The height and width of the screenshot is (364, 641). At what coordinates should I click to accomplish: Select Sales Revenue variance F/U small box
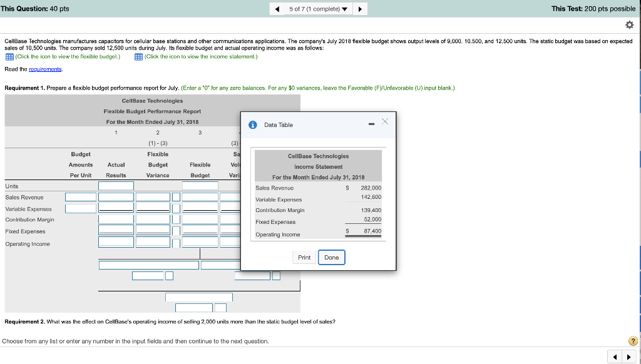point(176,197)
